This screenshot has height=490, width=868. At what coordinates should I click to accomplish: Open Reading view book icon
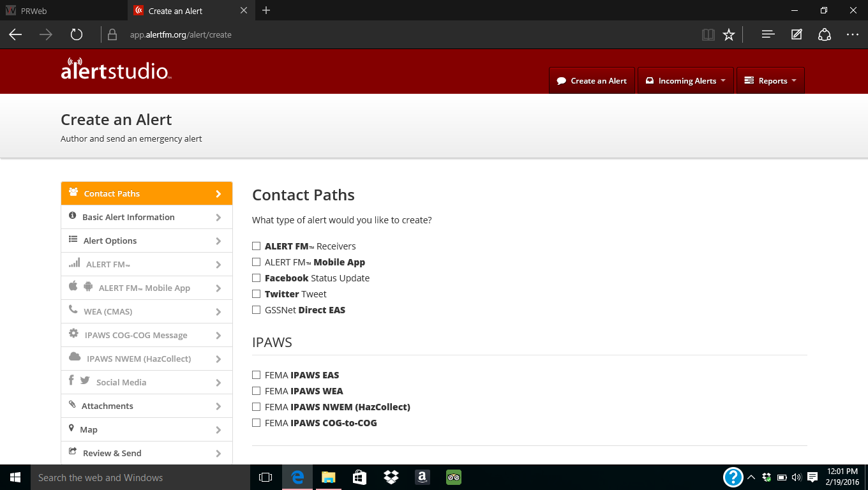[708, 35]
